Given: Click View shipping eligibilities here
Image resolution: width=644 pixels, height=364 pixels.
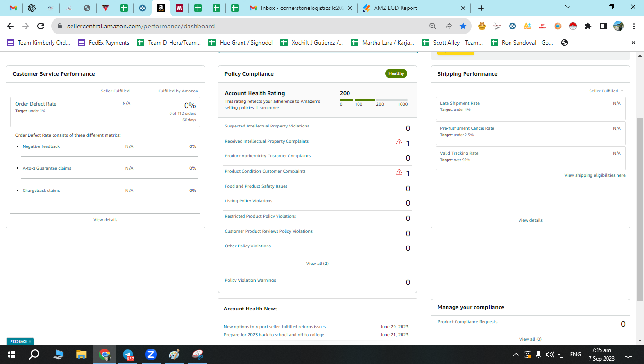Looking at the screenshot, I should [595, 175].
